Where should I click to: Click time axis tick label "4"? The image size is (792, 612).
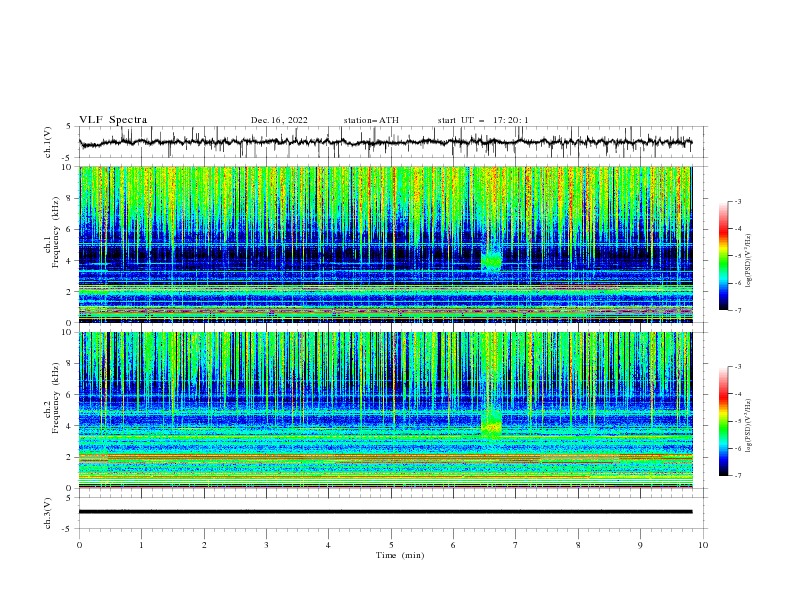click(328, 545)
